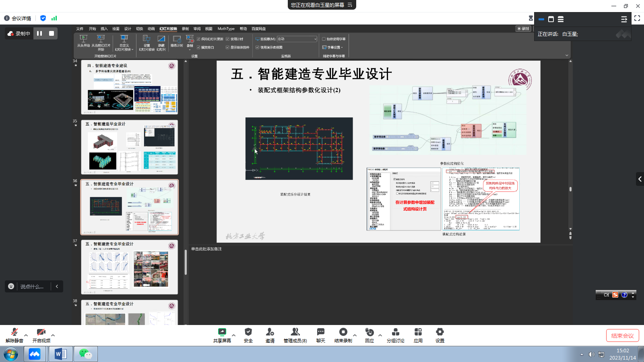Pause recording with the pause button

click(x=39, y=33)
